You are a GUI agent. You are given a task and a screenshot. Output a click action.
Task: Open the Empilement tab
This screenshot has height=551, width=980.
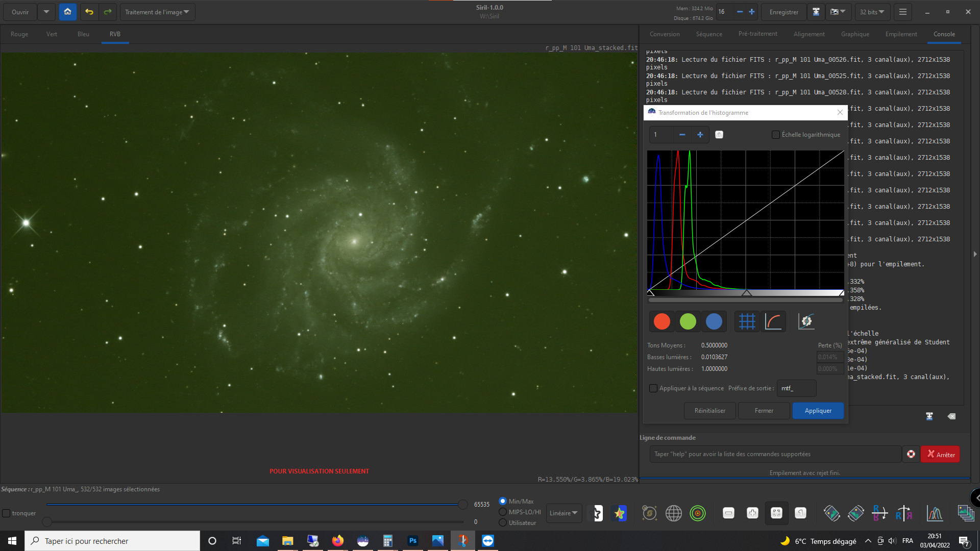pos(901,34)
